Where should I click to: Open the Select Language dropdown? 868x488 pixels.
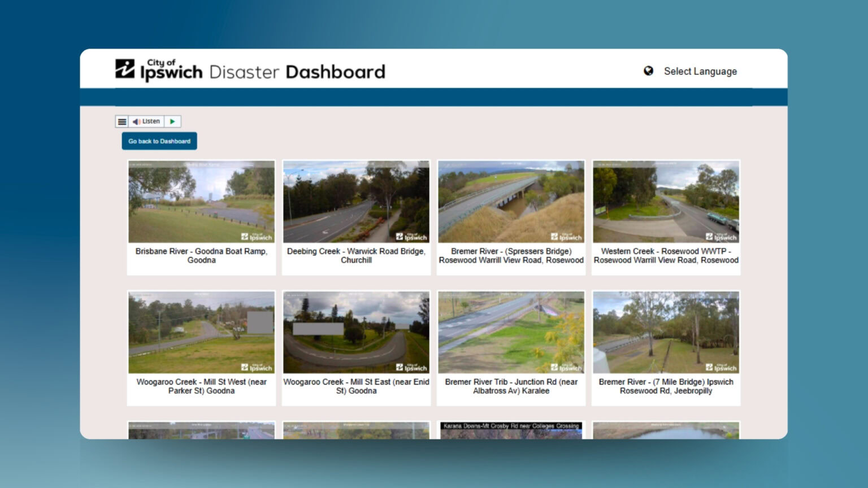click(x=700, y=71)
